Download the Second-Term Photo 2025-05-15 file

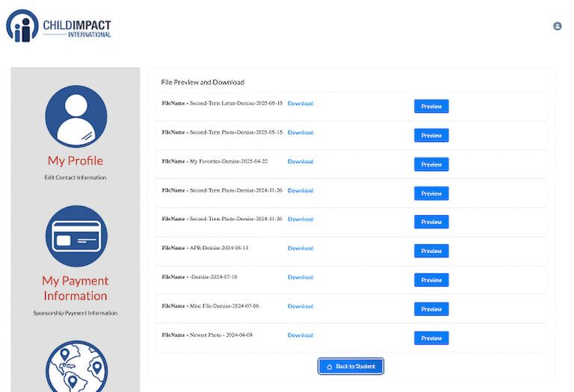coord(300,132)
